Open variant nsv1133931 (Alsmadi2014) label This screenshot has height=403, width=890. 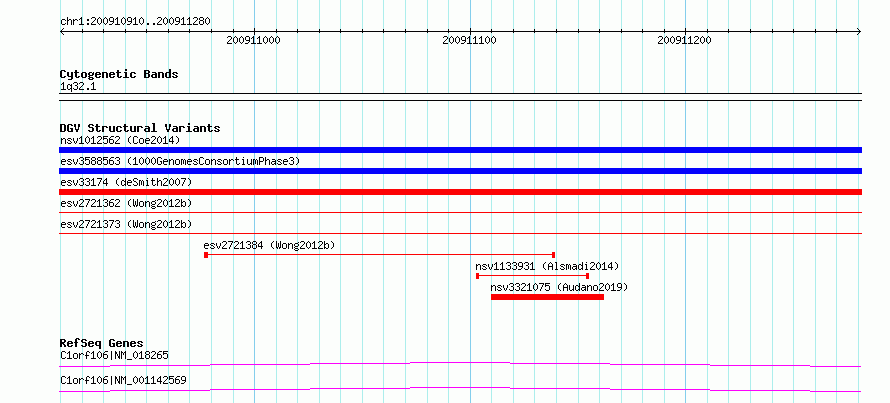[547, 266]
